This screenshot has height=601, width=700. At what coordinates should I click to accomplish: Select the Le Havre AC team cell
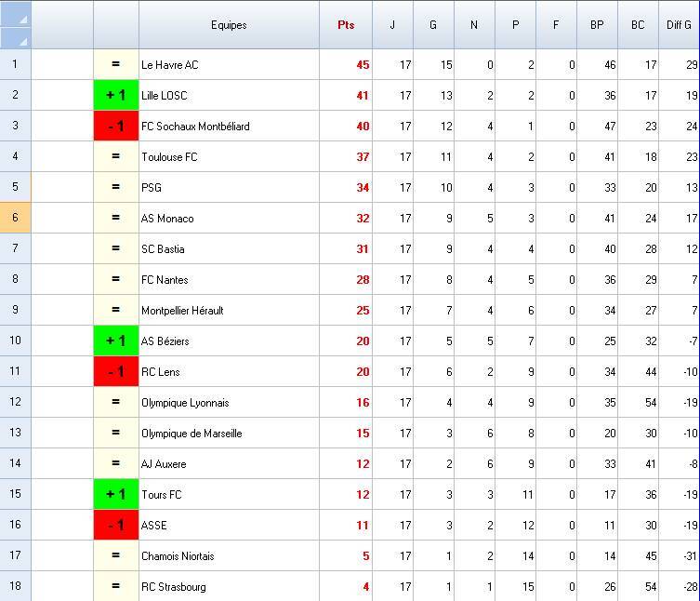[x=229, y=64]
